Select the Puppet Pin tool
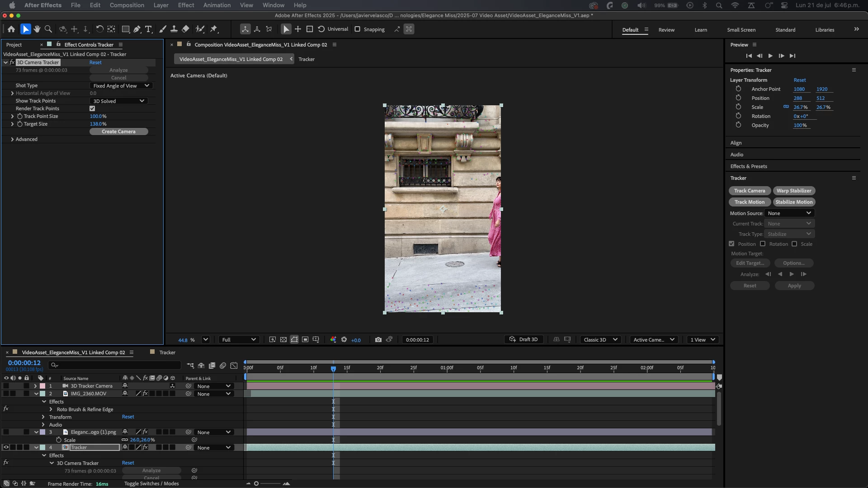The height and width of the screenshot is (488, 868). [x=214, y=29]
